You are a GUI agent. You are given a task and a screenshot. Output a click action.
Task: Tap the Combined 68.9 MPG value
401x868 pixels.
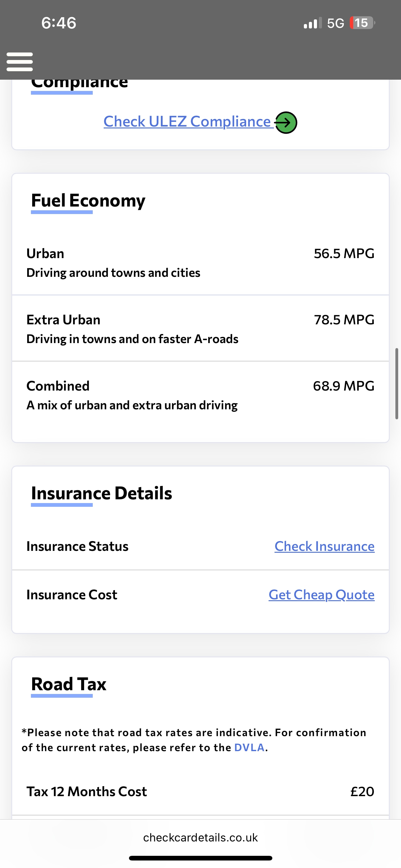click(344, 386)
